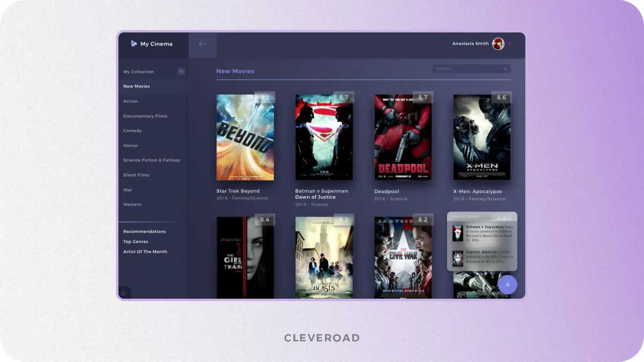Click 8.7 rating badge on Deadpool poster

coord(422,98)
